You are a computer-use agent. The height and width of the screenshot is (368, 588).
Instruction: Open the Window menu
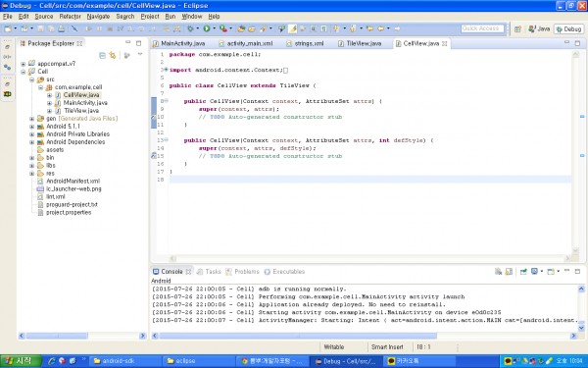pyautogui.click(x=192, y=17)
